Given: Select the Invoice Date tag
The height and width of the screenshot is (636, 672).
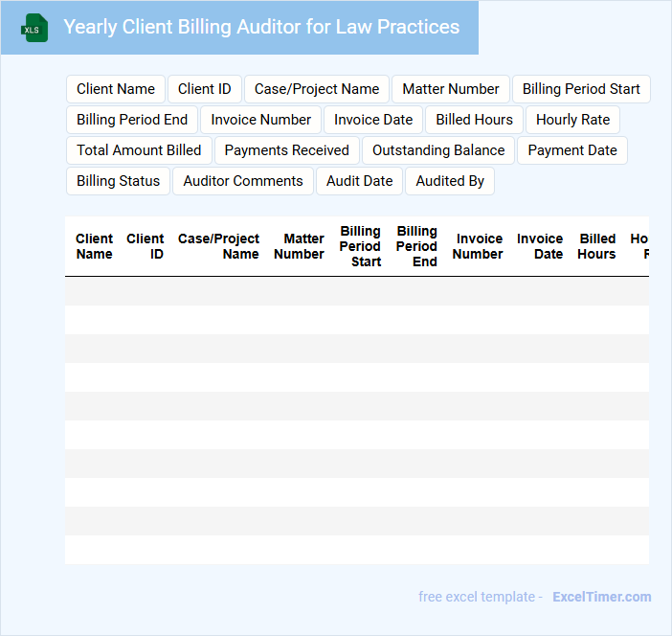Looking at the screenshot, I should 373,120.
